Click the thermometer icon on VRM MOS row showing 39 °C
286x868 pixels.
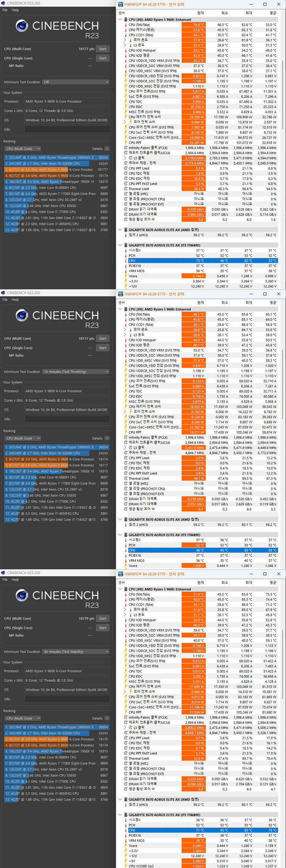126,841
